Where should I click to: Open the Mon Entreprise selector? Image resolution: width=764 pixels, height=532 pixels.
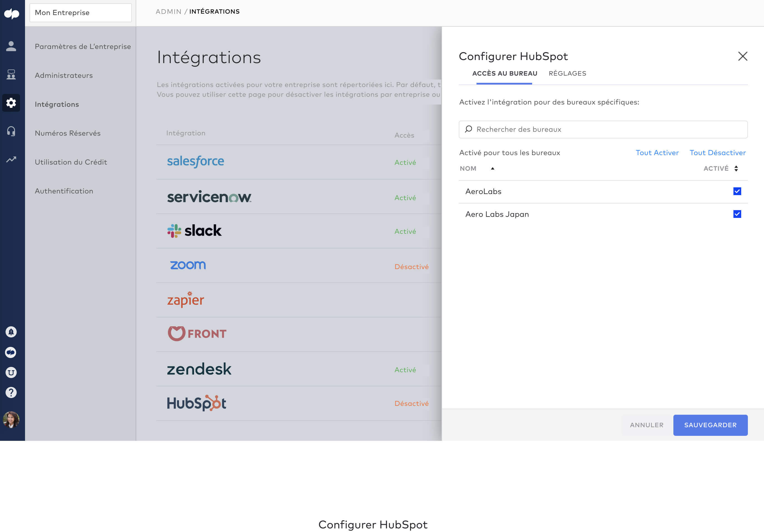(81, 13)
